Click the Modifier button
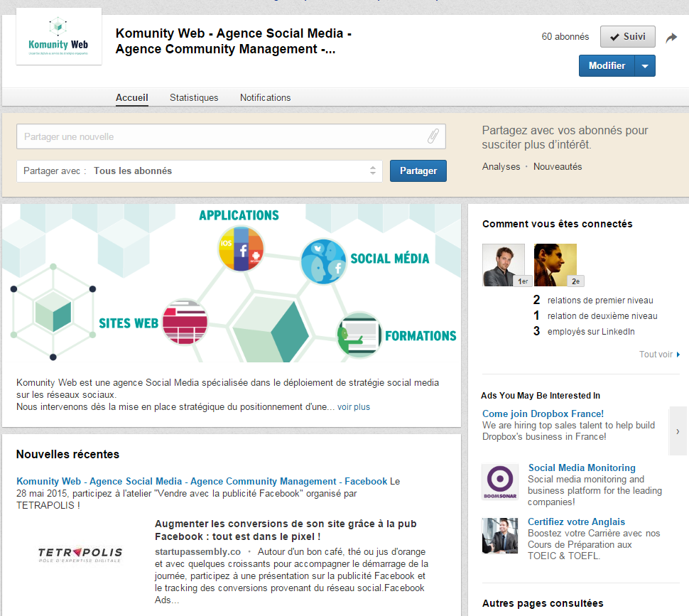689x616 pixels. (607, 65)
